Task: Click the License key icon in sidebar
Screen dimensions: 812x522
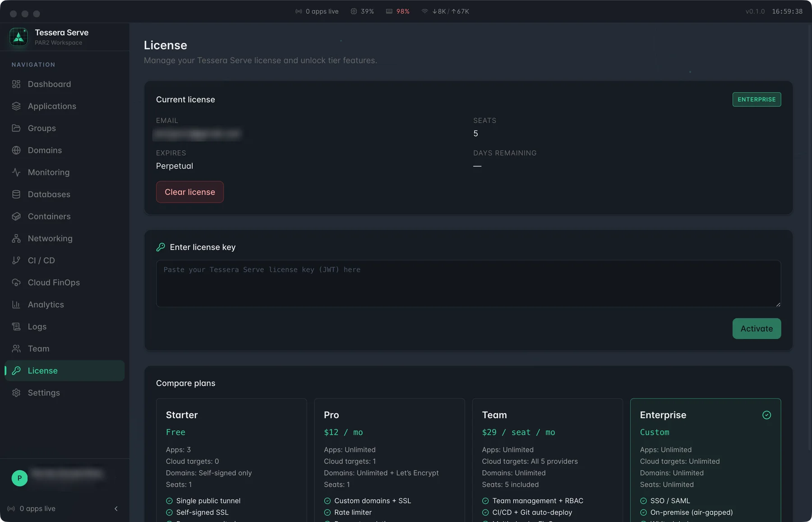Action: [x=16, y=371]
